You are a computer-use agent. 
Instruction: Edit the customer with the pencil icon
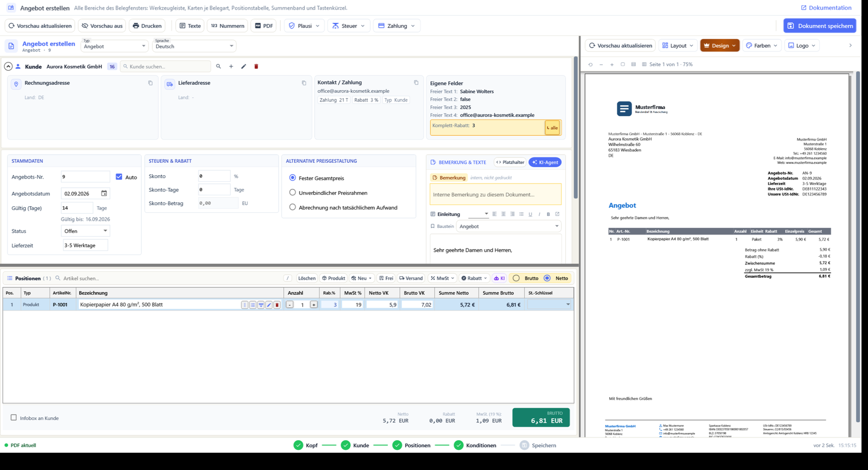pyautogui.click(x=244, y=66)
